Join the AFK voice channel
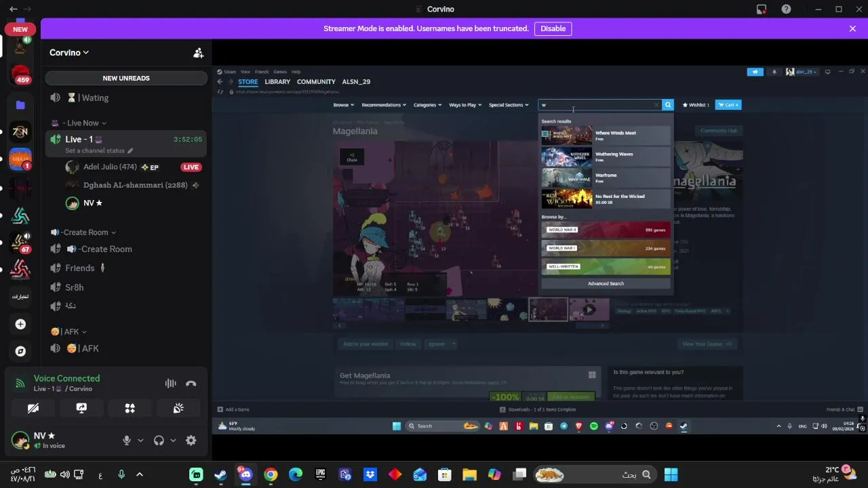This screenshot has width=868, height=488. pos(126,348)
